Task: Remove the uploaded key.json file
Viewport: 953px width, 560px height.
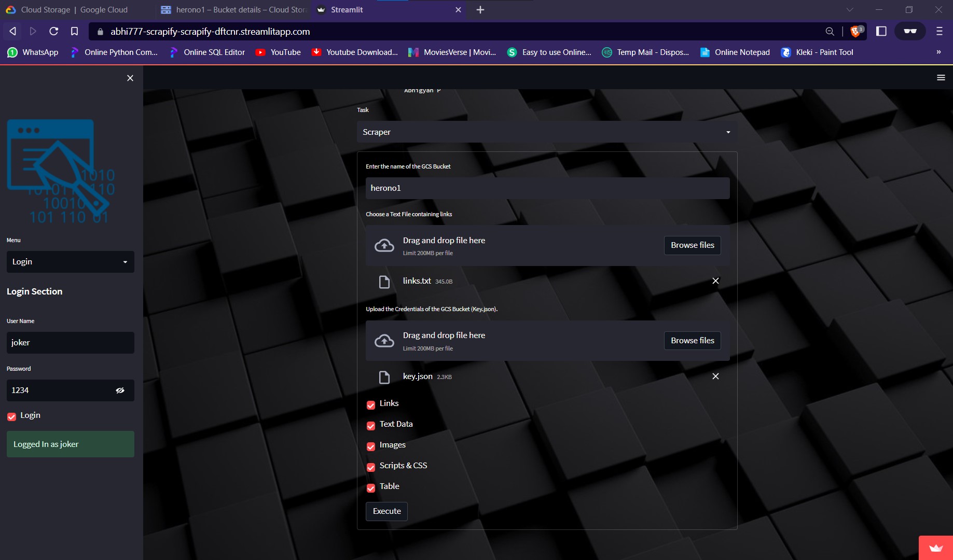Action: [x=715, y=376]
